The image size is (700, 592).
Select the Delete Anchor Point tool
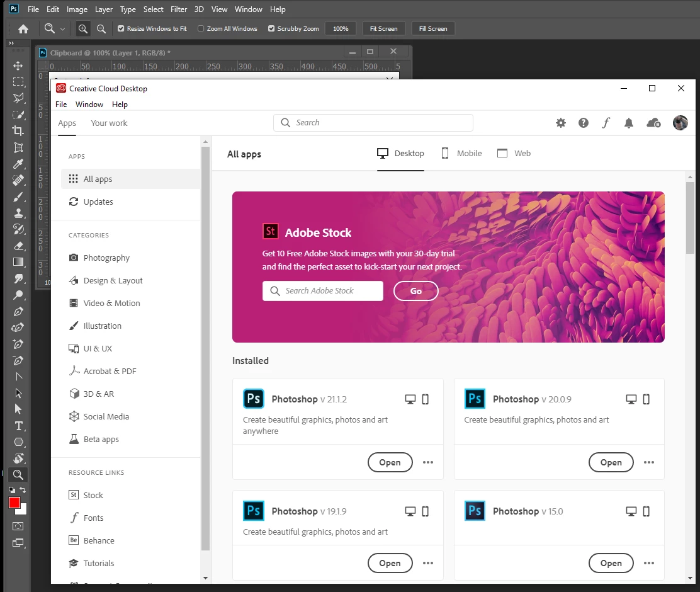[x=18, y=361]
